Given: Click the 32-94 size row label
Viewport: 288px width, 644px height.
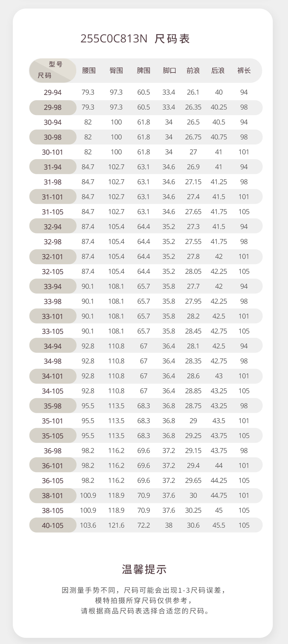Looking at the screenshot, I should click(x=53, y=227).
